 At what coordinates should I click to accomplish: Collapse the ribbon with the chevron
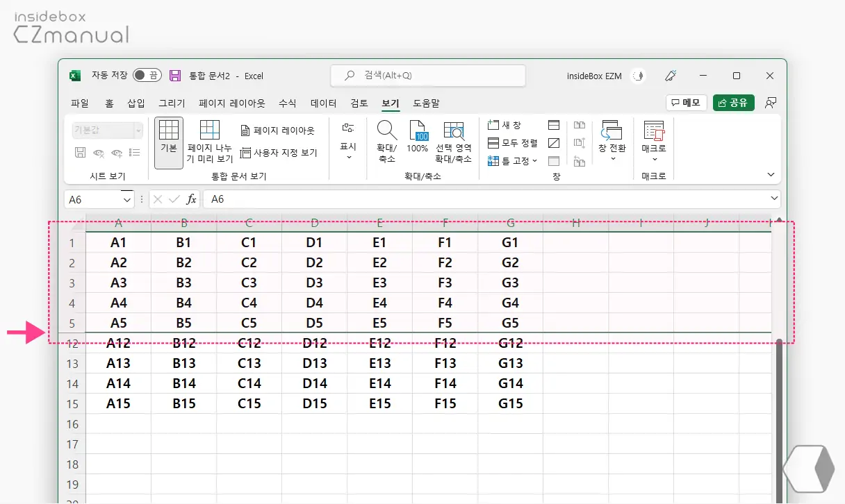click(x=770, y=174)
